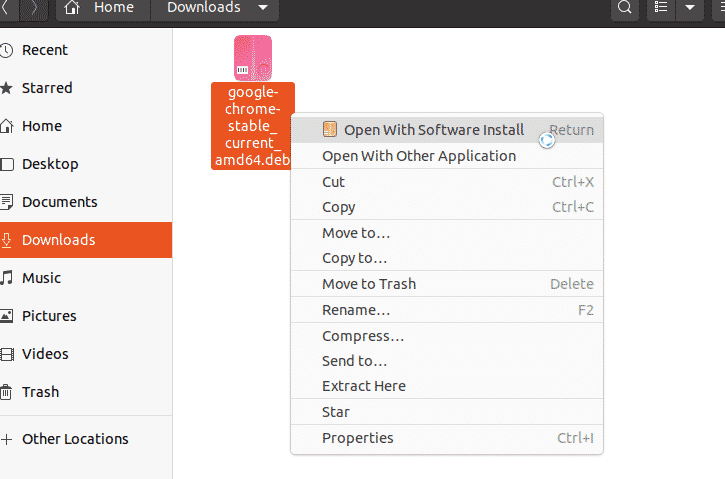Click the Software Install package icon in menu

tap(330, 129)
